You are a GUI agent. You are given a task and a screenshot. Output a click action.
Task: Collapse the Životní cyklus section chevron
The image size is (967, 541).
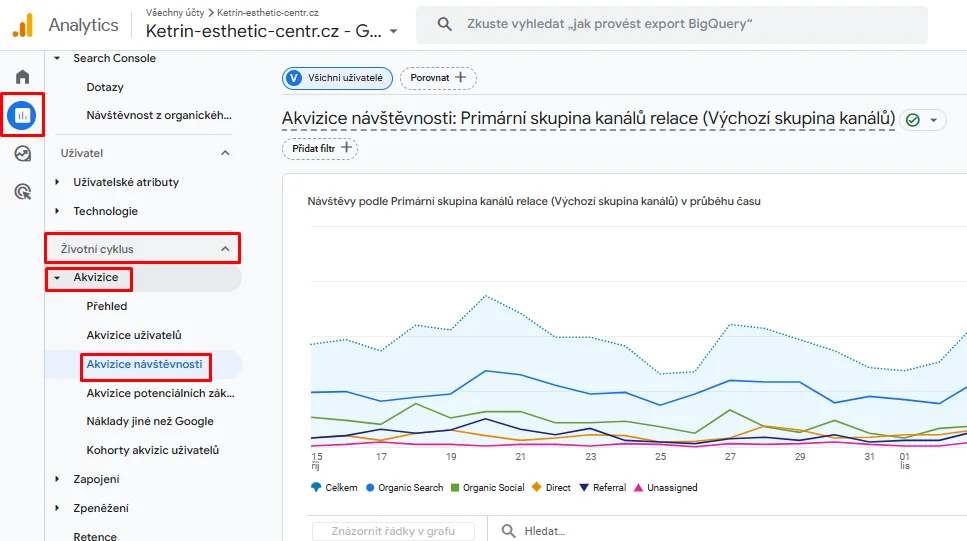point(225,249)
